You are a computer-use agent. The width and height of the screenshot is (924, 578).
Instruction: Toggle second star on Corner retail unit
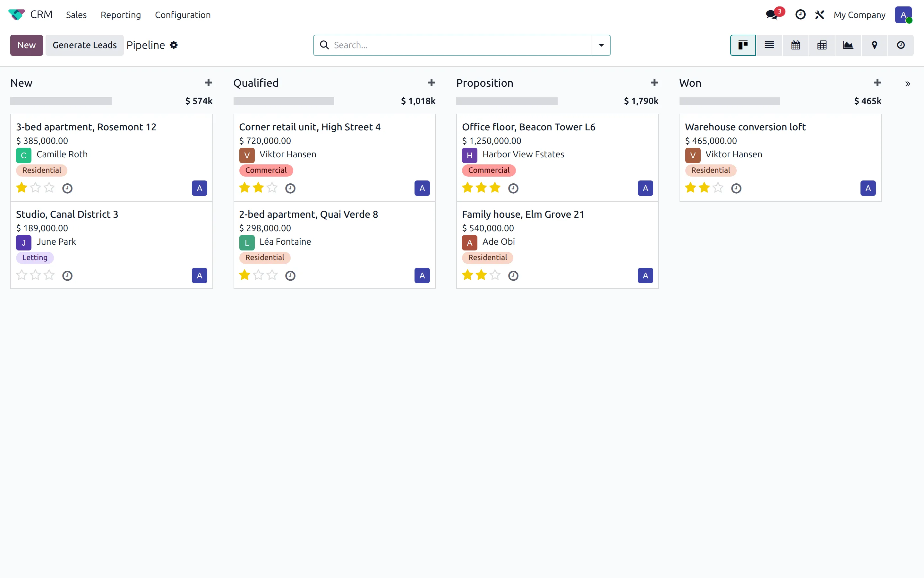259,188
